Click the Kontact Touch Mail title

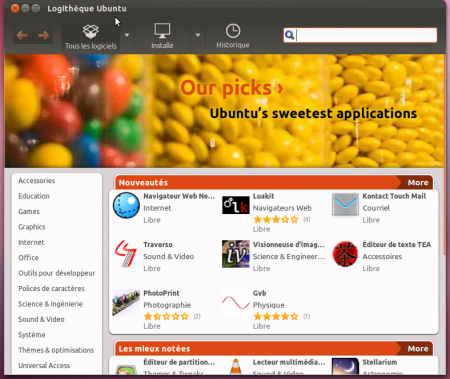tap(394, 196)
